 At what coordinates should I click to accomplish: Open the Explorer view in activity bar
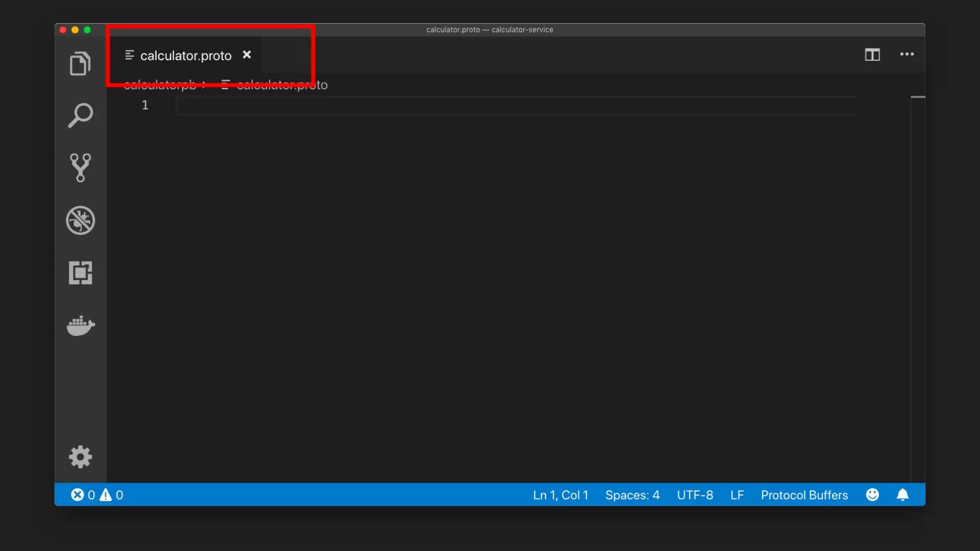coord(80,64)
